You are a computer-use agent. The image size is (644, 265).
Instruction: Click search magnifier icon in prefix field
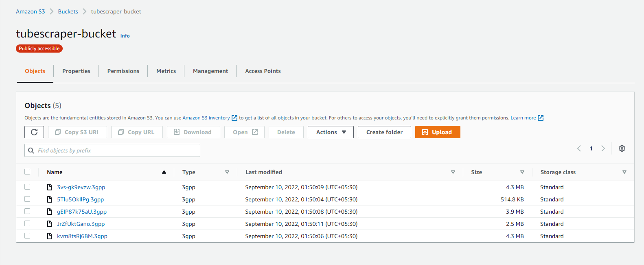pos(31,150)
